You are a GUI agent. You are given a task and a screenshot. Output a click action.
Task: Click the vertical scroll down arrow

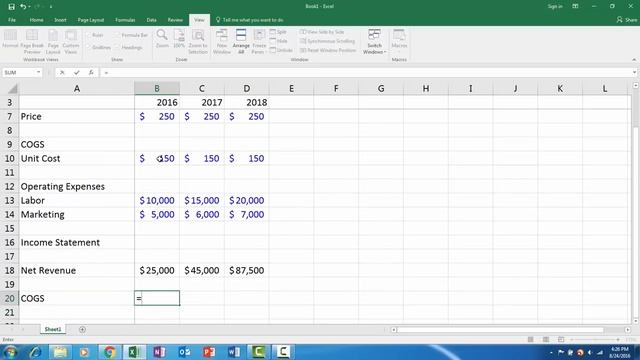[x=636, y=321]
